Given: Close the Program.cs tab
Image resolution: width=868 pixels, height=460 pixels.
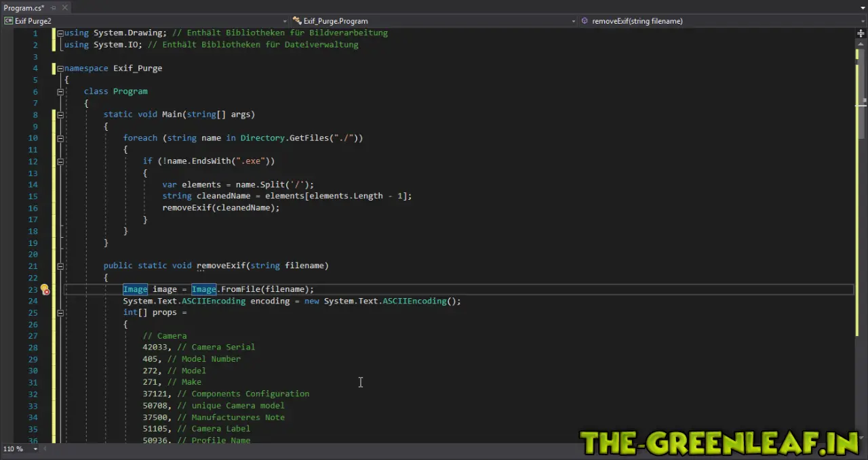Looking at the screenshot, I should click(x=65, y=7).
